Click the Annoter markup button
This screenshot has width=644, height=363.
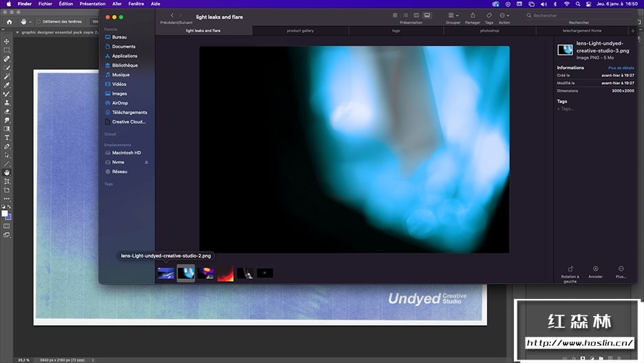pyautogui.click(x=596, y=269)
